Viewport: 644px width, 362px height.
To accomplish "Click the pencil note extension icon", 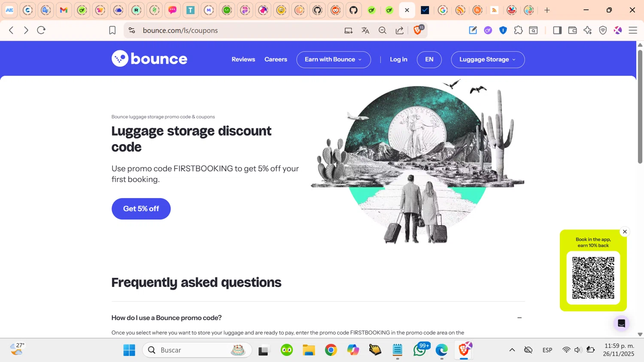I will tap(473, 30).
